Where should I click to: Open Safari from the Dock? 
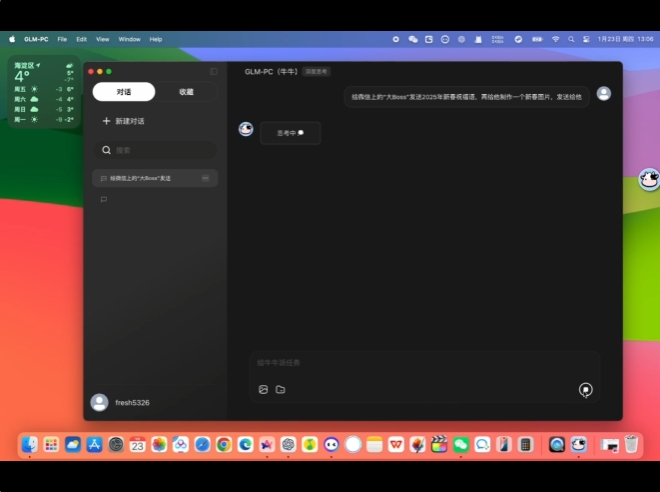(202, 445)
